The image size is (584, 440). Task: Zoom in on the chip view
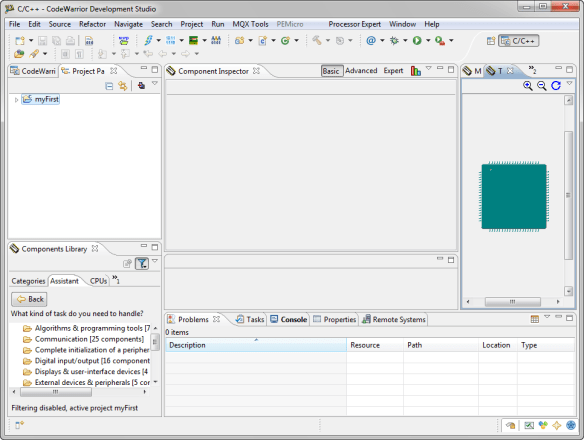click(x=527, y=86)
